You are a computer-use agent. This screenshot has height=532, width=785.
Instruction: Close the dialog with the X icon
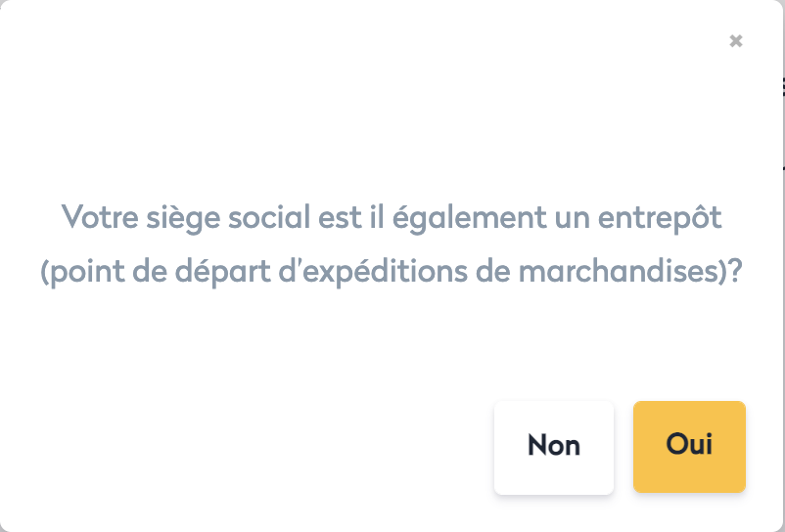[736, 41]
